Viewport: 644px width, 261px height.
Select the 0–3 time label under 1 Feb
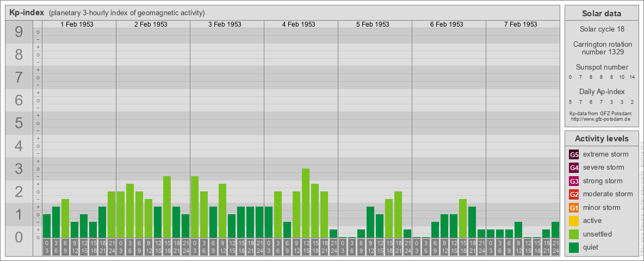(47, 247)
